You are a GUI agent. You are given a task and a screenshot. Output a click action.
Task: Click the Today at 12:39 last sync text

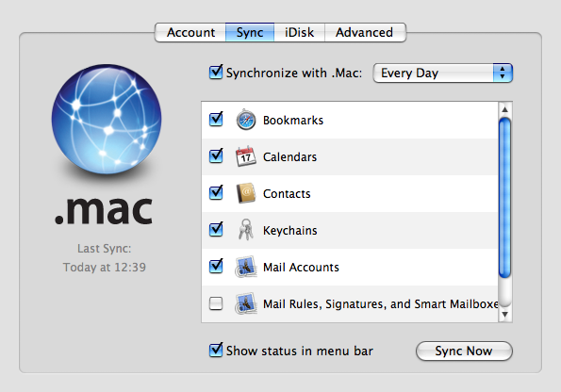click(x=105, y=268)
